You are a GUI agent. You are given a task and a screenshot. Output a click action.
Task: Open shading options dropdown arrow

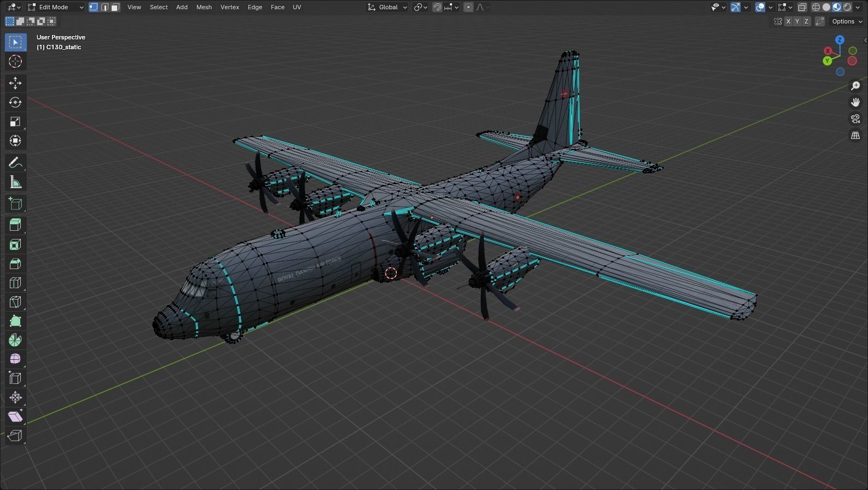pos(858,7)
